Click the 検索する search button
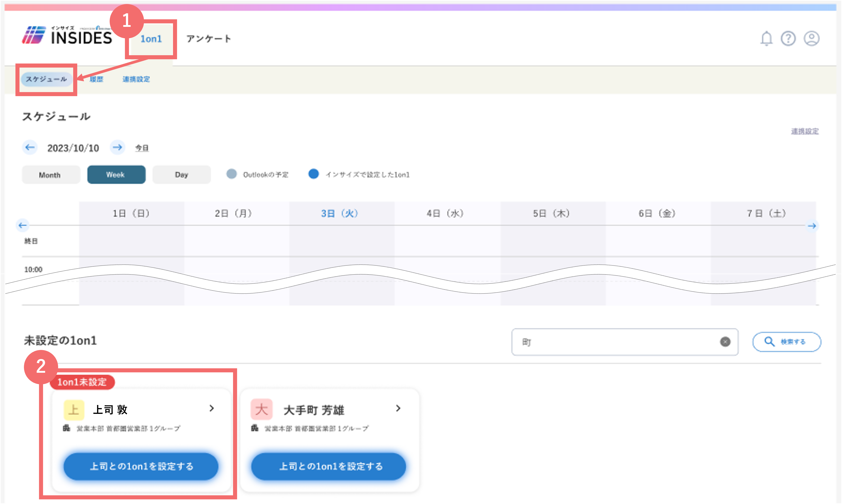 [x=787, y=342]
